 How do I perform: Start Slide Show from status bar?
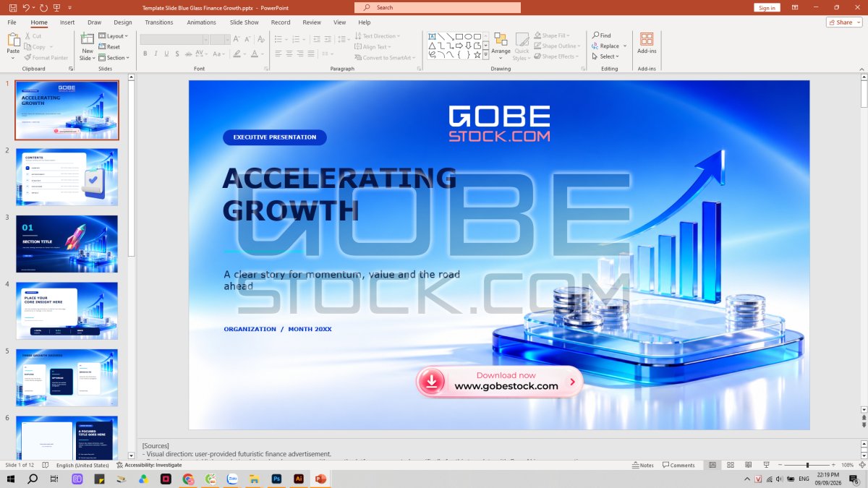766,465
